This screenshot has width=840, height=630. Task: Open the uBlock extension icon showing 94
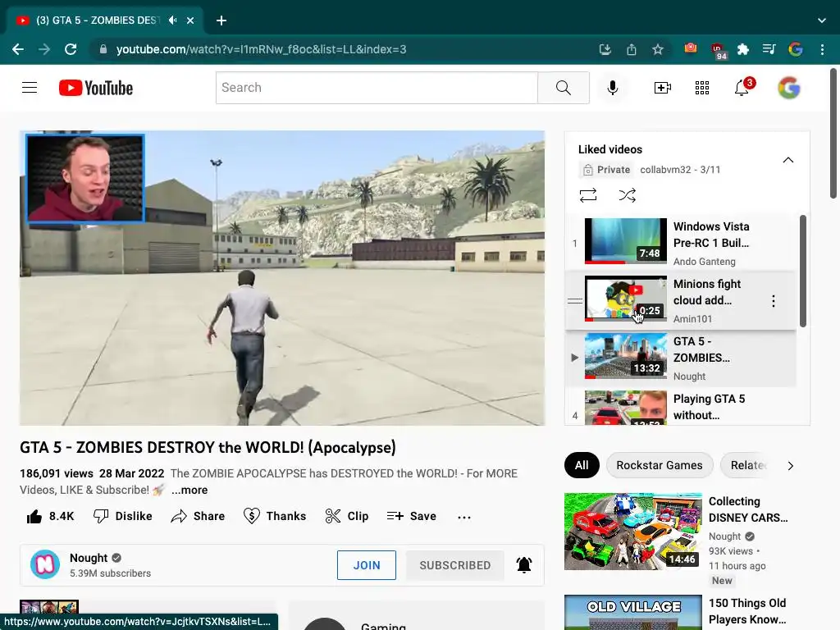718,51
